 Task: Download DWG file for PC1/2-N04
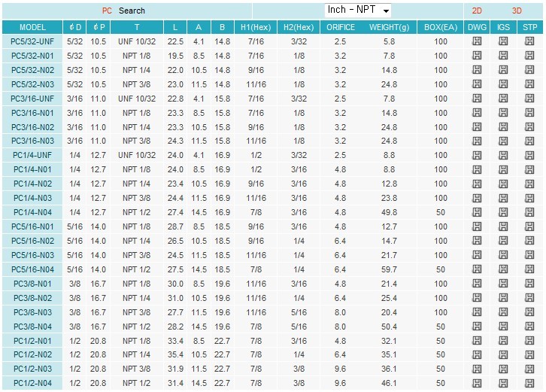[x=477, y=384]
